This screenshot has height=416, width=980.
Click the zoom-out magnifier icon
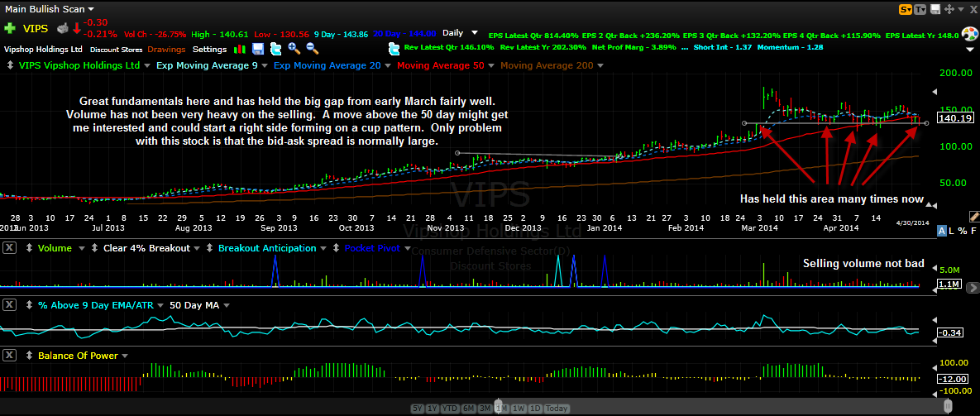tap(313, 49)
